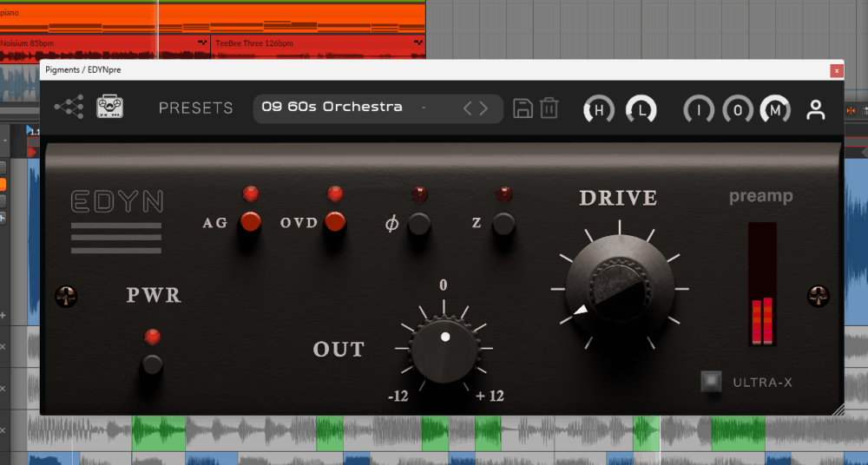The height and width of the screenshot is (465, 868).
Task: Click the OUT gain knob
Action: tap(445, 350)
